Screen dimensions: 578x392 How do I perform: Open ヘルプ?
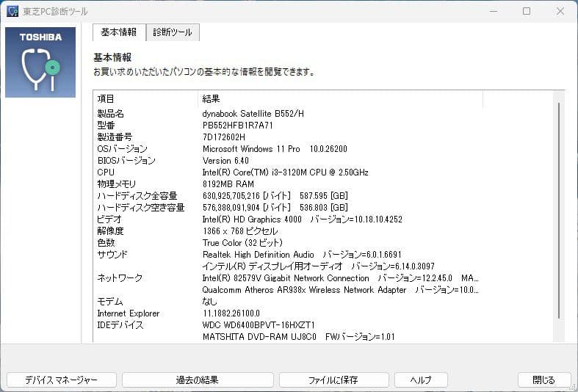(x=421, y=380)
